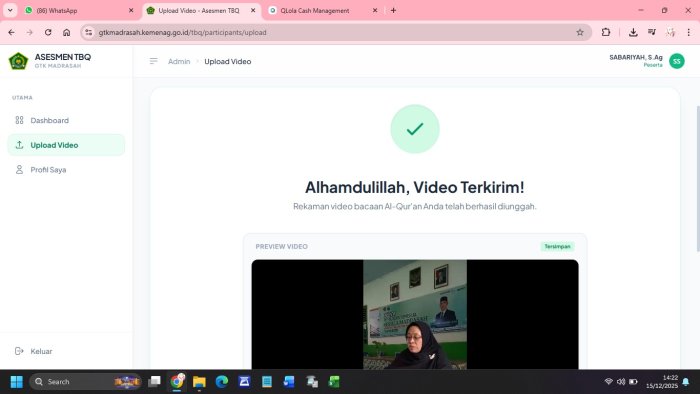
Task: Click the SABARIYAH, S.Ag user name
Action: [x=636, y=58]
